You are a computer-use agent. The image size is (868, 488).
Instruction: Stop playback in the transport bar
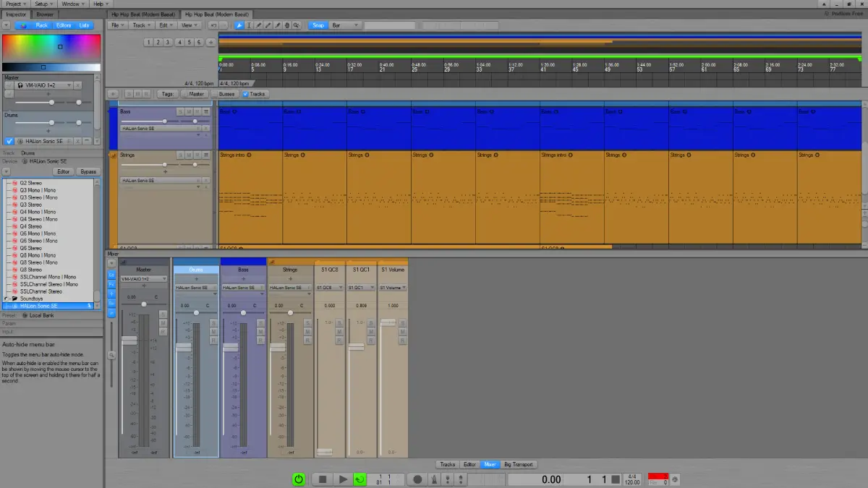coord(323,479)
